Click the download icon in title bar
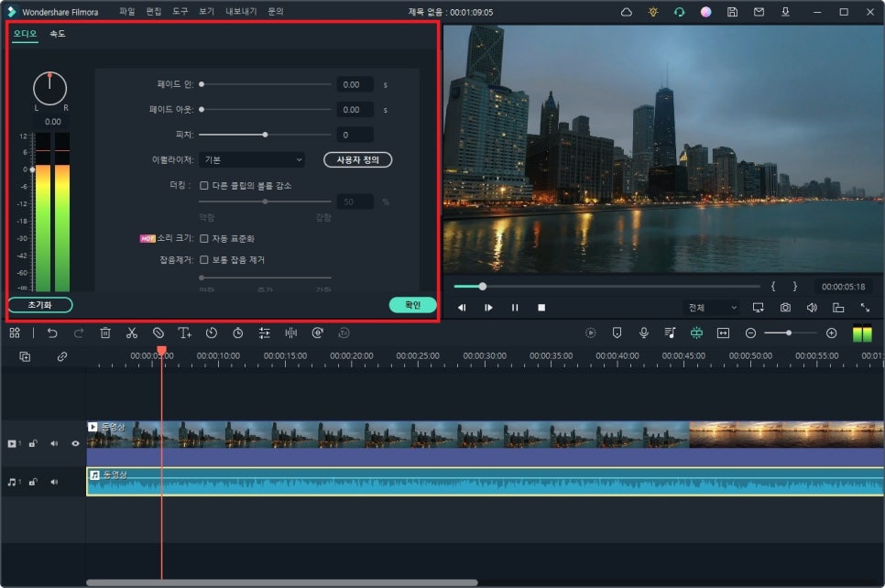Screen dimensions: 885x588 (785, 12)
